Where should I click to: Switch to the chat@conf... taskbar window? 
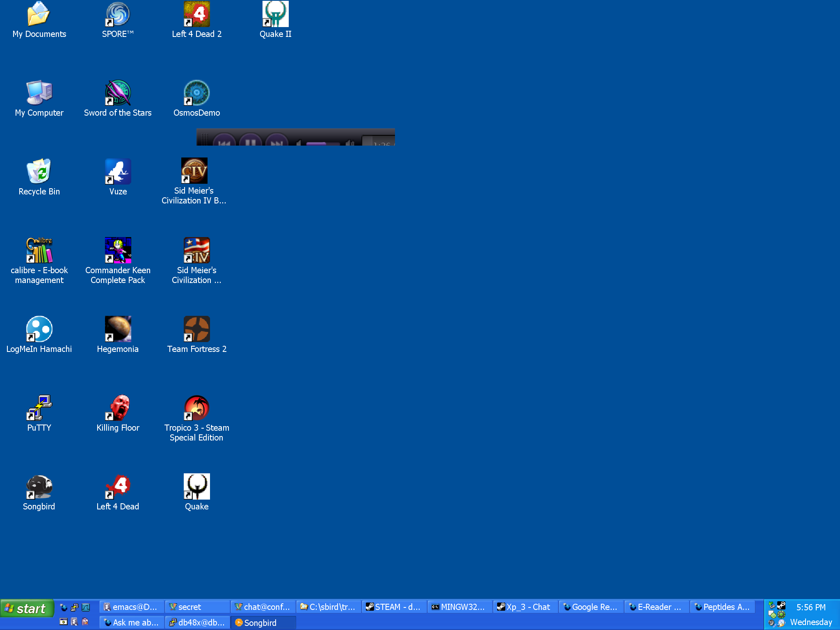pos(263,607)
